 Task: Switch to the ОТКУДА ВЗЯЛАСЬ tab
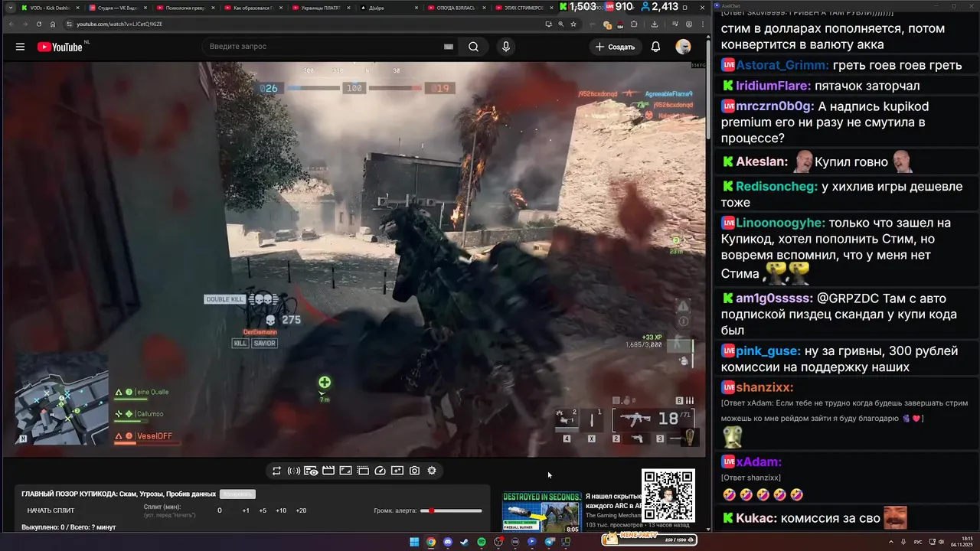coord(458,8)
